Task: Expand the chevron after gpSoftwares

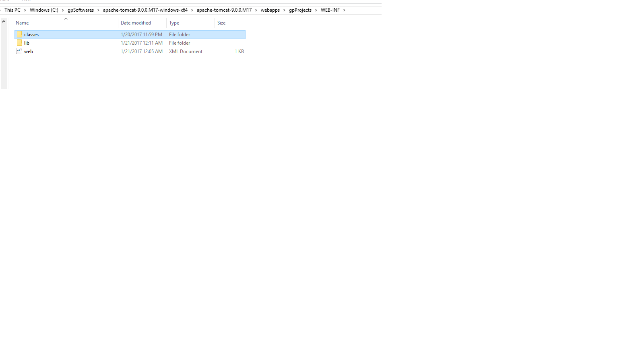Action: [x=98, y=10]
